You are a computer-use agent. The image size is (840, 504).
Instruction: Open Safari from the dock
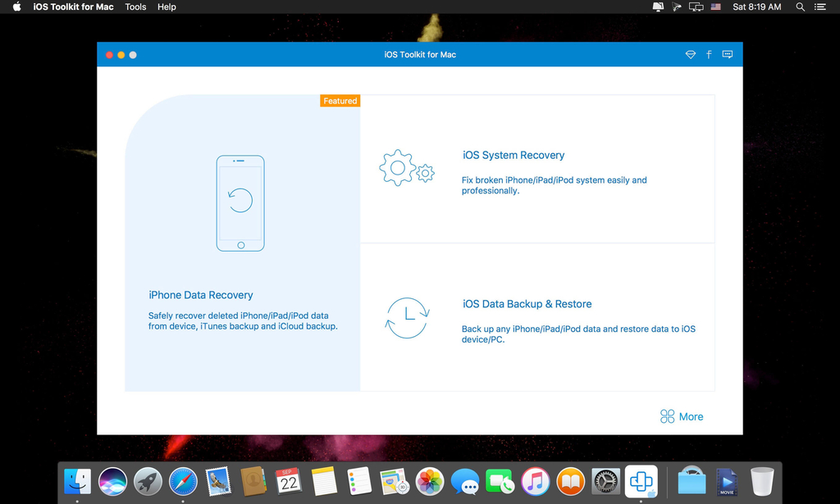(x=183, y=482)
